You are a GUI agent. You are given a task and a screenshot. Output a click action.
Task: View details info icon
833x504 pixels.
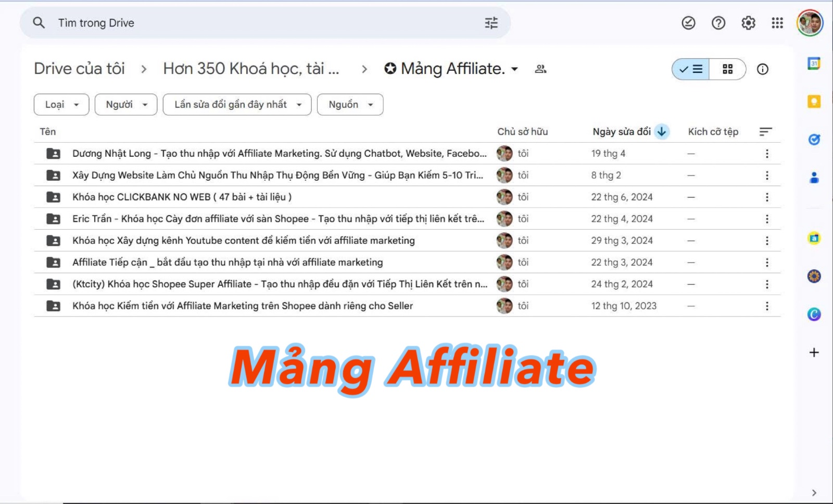click(x=762, y=69)
